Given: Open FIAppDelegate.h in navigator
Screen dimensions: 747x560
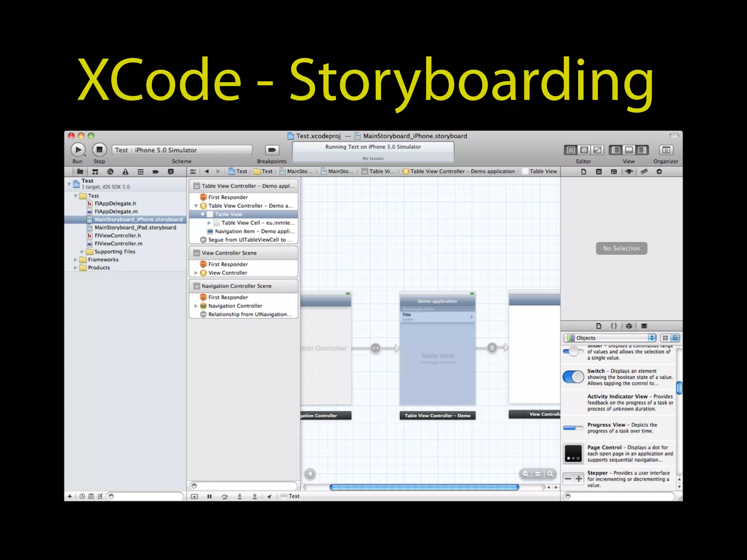Looking at the screenshot, I should [x=115, y=203].
